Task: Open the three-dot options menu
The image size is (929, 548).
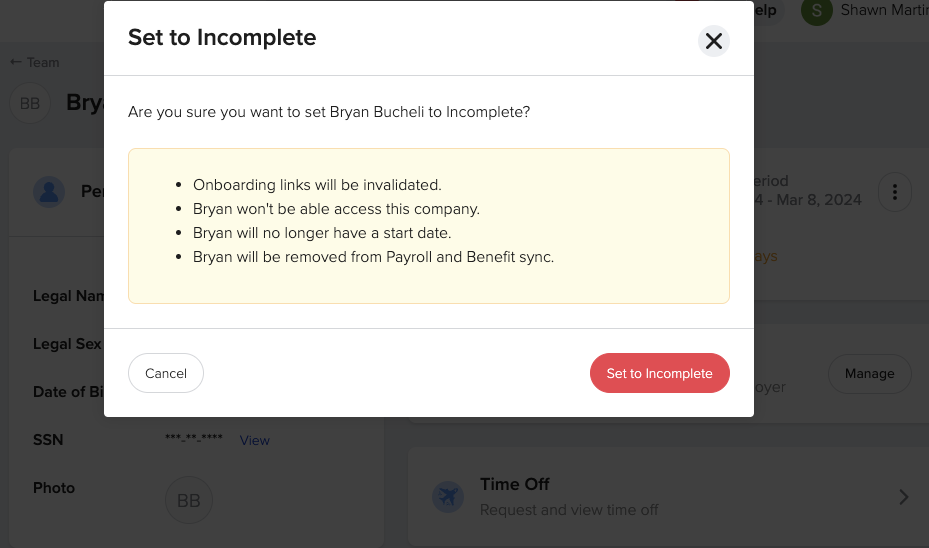Action: click(x=895, y=192)
